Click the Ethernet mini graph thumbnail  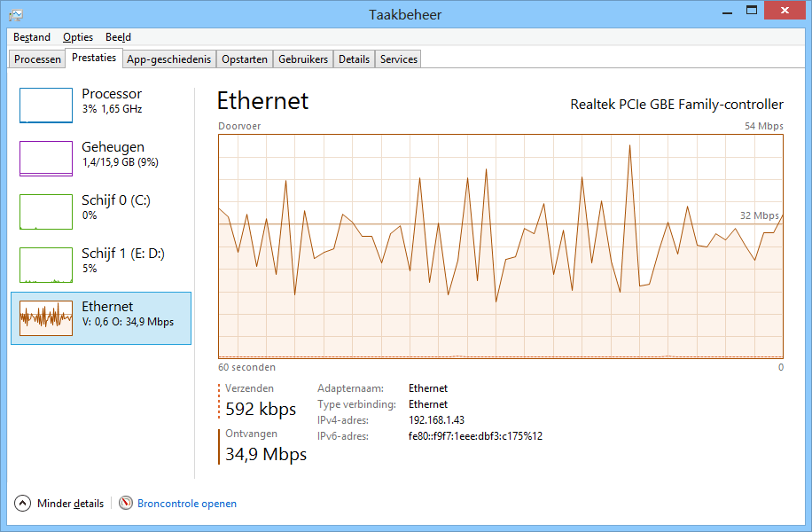click(46, 317)
